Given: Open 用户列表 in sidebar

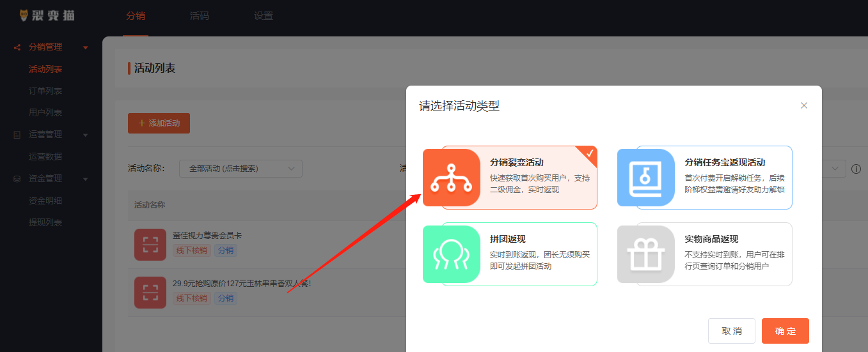Looking at the screenshot, I should 45,112.
